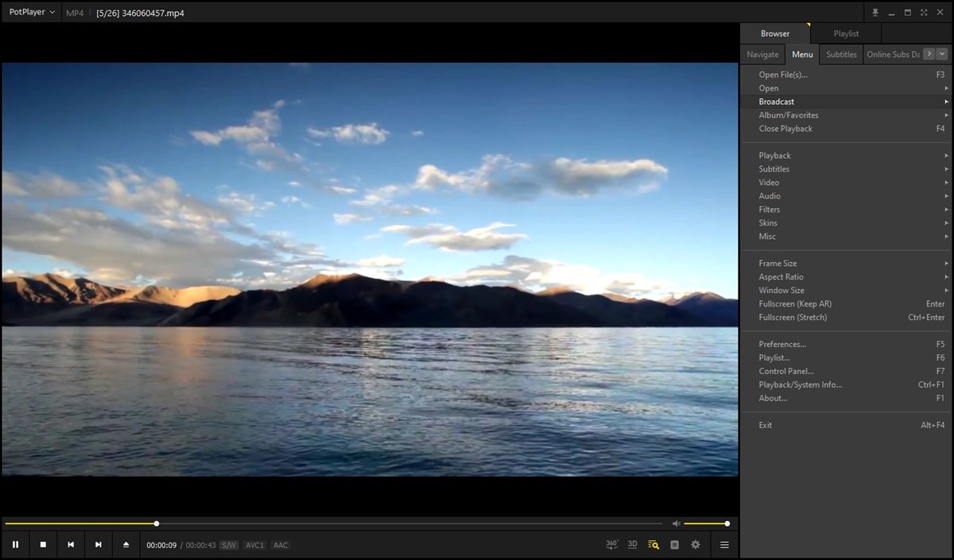Switch to the Browser tab
The width and height of the screenshot is (954, 560).
[x=775, y=33]
